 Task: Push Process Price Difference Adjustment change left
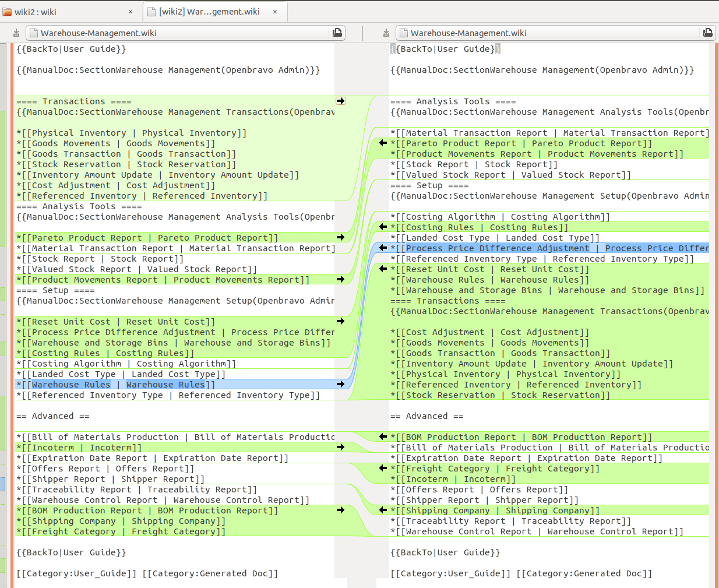tap(383, 248)
